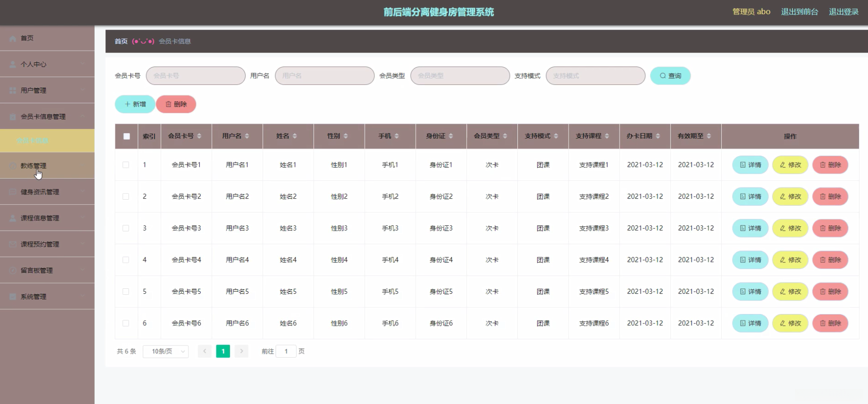Click the 用户名 column sort arrows
This screenshot has height=404, width=868.
pos(247,136)
